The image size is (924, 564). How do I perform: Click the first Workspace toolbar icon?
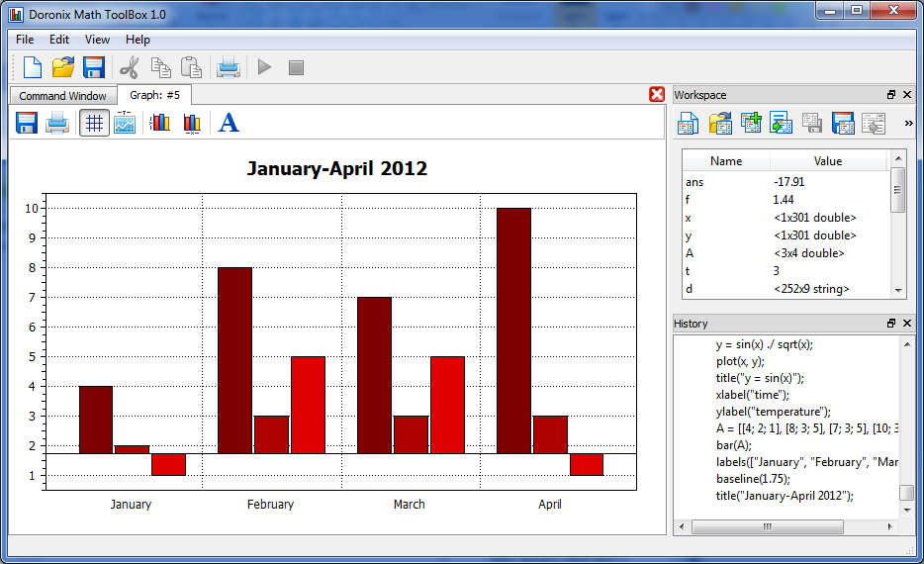tap(689, 123)
